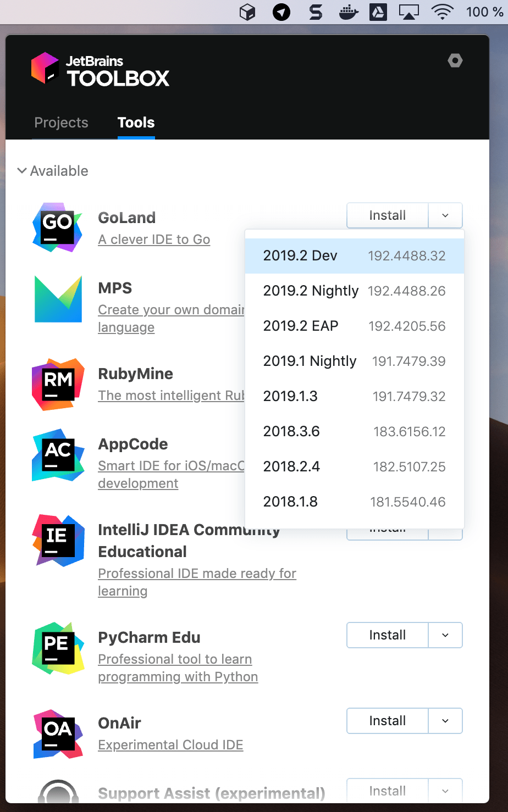Screen dimensions: 508x812
Task: Open Google Drive menu bar icon
Action: click(x=378, y=12)
